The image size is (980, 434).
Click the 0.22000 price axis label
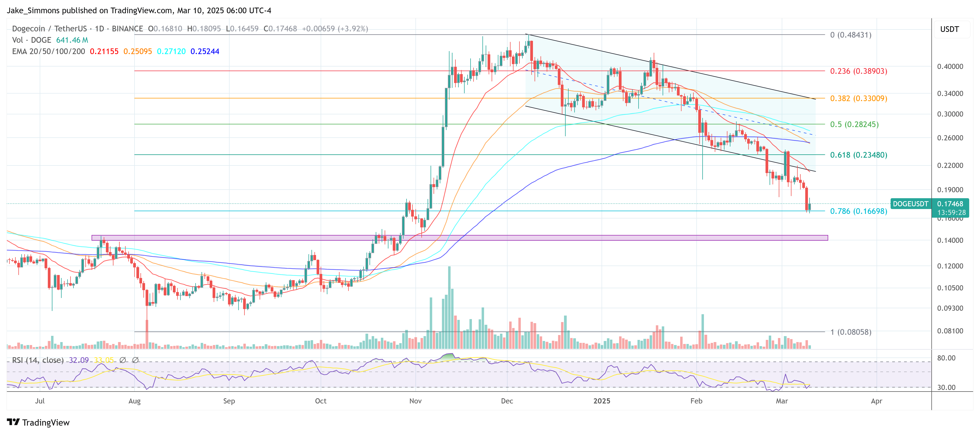coord(950,165)
